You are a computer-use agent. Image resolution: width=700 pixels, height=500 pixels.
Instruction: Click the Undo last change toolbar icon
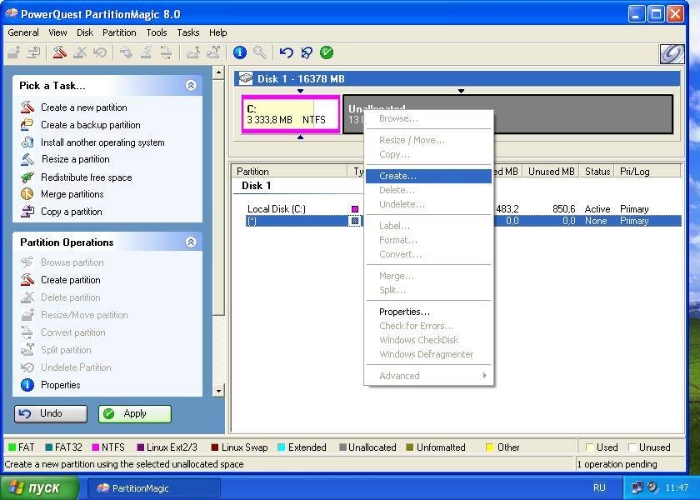pyautogui.click(x=287, y=53)
